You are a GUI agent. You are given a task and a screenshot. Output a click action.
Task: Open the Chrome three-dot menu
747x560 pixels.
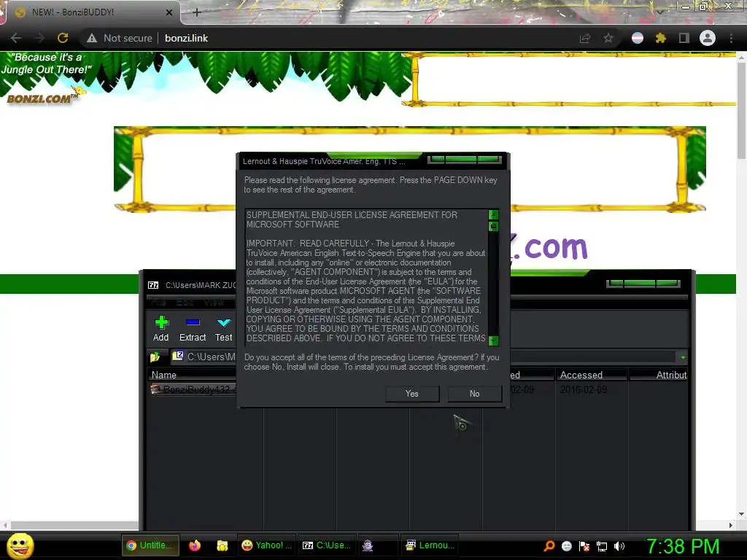[x=731, y=38]
